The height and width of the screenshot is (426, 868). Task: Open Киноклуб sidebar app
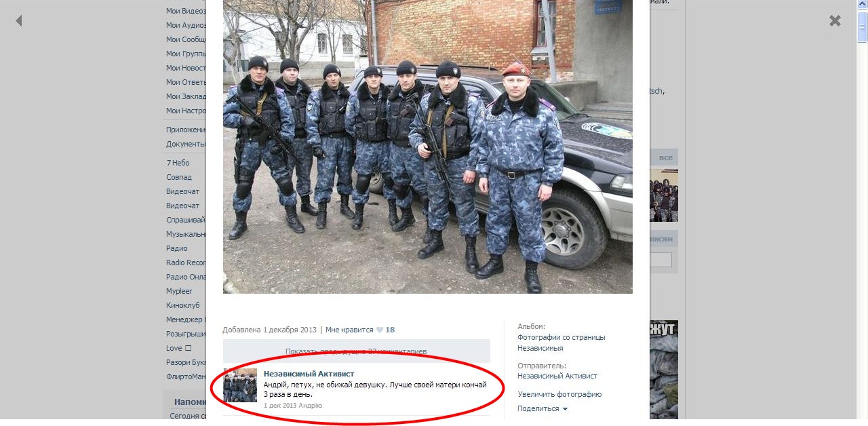(183, 305)
